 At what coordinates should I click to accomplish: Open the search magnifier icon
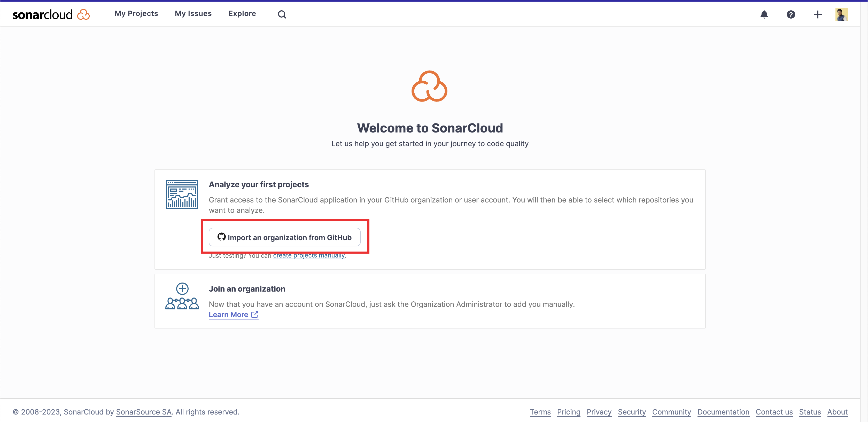point(282,14)
